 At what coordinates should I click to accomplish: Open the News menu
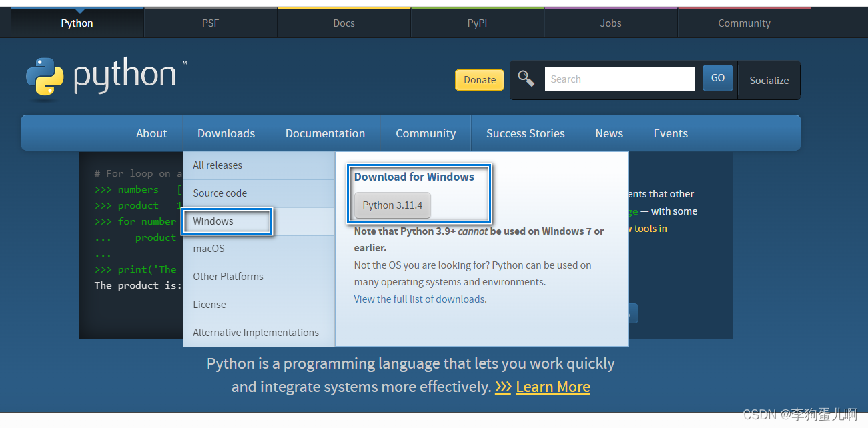pyautogui.click(x=609, y=133)
